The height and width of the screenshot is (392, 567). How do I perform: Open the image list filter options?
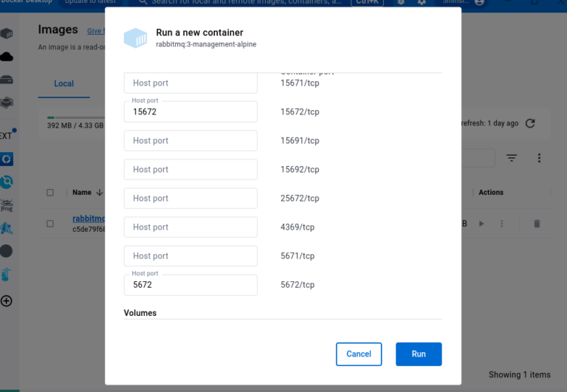click(512, 158)
